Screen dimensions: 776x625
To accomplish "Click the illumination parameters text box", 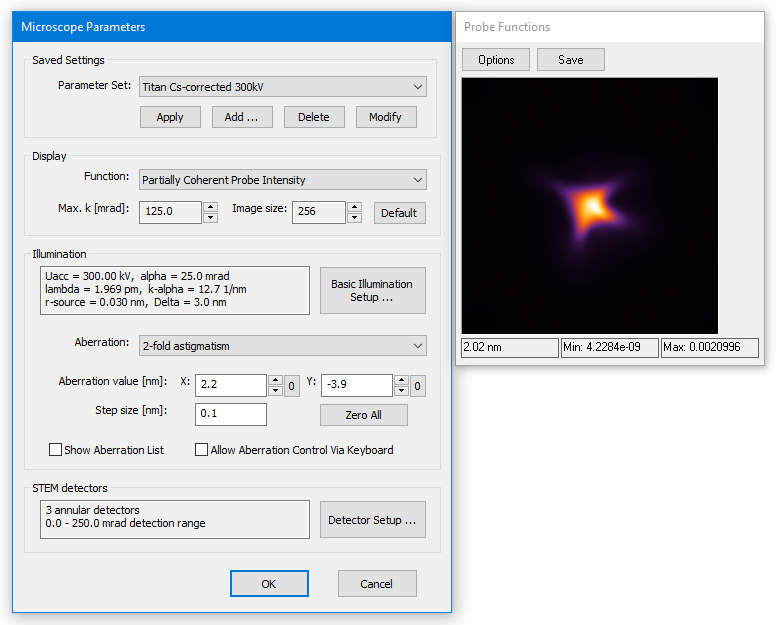I will click(x=175, y=290).
